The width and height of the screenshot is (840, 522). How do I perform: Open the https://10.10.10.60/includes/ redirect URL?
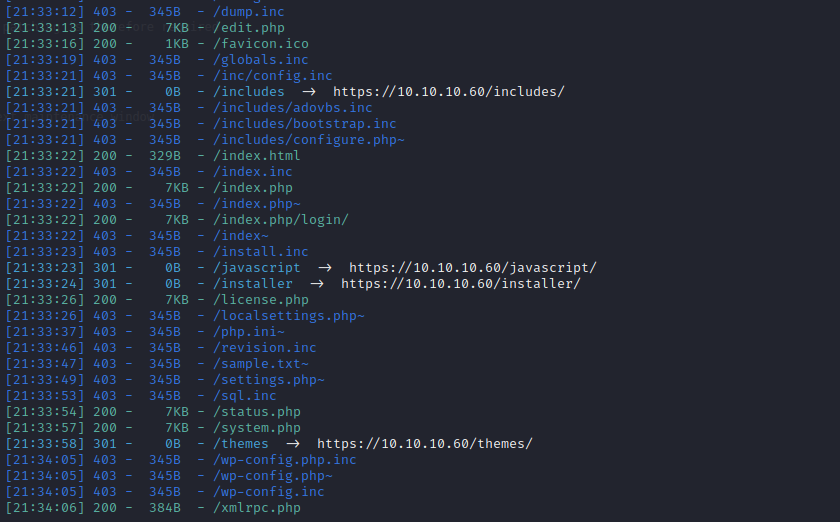tap(449, 92)
